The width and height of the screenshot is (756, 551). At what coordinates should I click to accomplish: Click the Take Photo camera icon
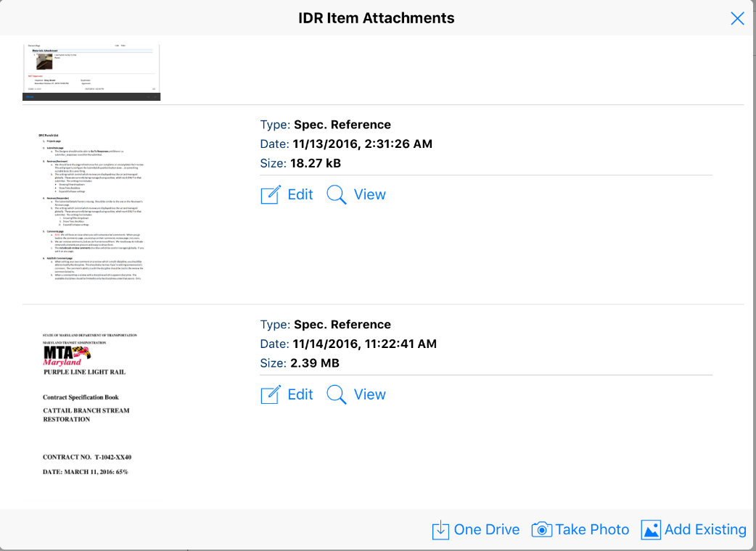541,530
